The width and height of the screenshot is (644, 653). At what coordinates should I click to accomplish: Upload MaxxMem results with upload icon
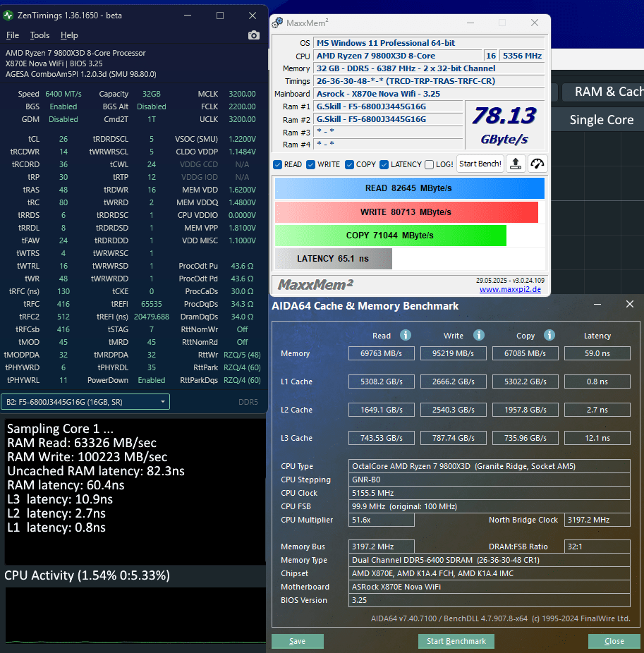516,164
